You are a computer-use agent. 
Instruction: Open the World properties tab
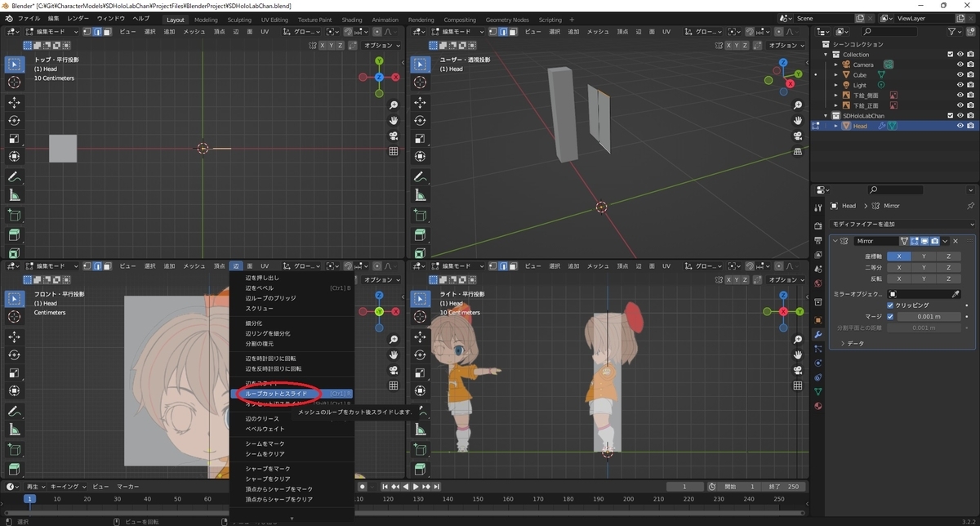817,283
